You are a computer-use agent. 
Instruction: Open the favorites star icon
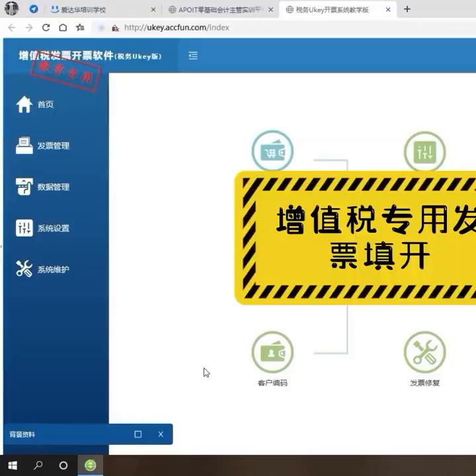click(x=80, y=28)
